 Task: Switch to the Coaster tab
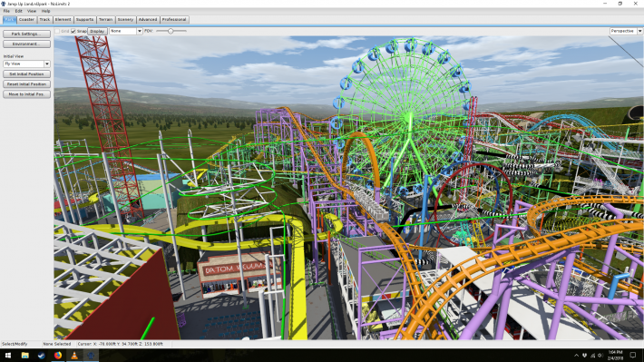point(26,20)
